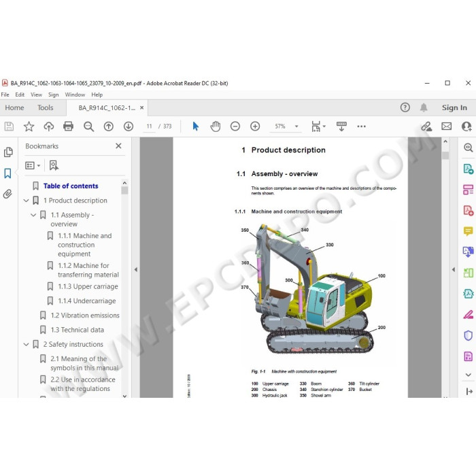
Task: Open Protect shield tool
Action: coord(468,335)
